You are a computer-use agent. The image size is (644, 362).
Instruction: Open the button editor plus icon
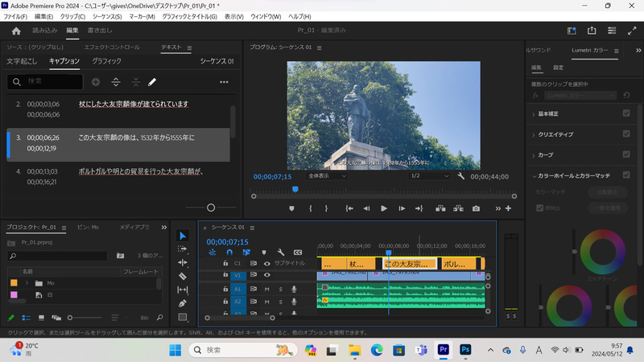pyautogui.click(x=509, y=208)
